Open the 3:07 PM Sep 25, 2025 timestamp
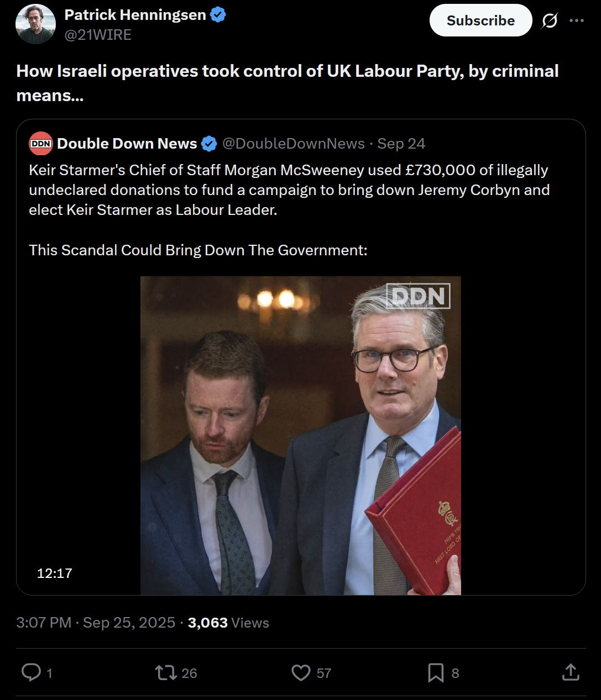 [96, 623]
